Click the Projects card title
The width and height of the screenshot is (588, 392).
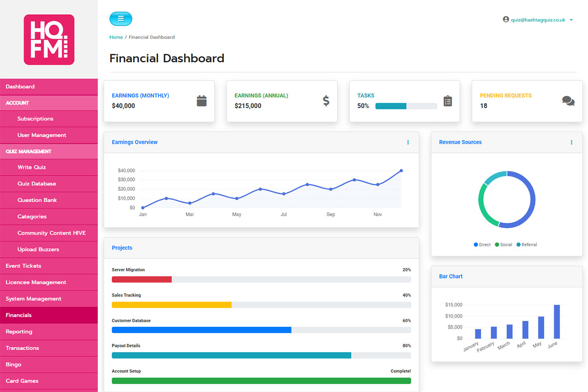[122, 248]
